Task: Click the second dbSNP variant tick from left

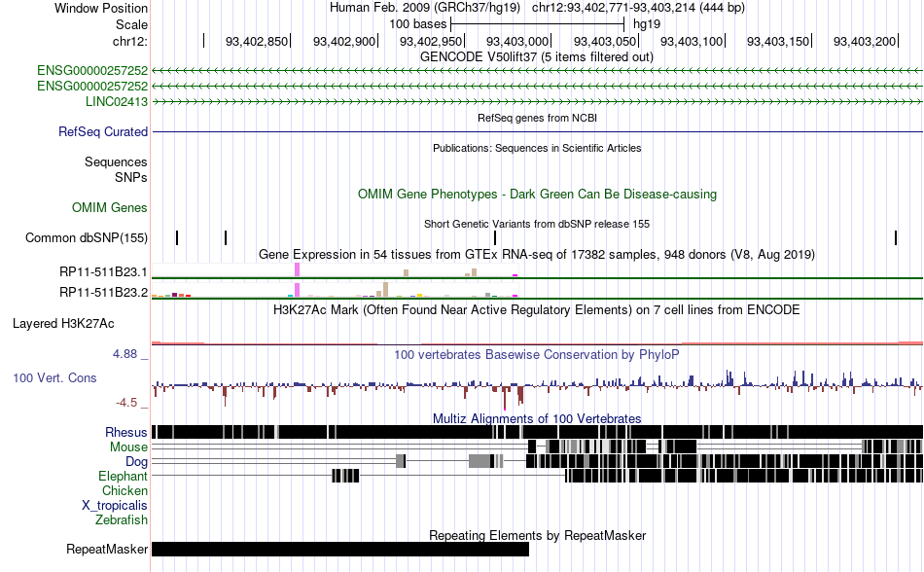Action: coord(226,238)
